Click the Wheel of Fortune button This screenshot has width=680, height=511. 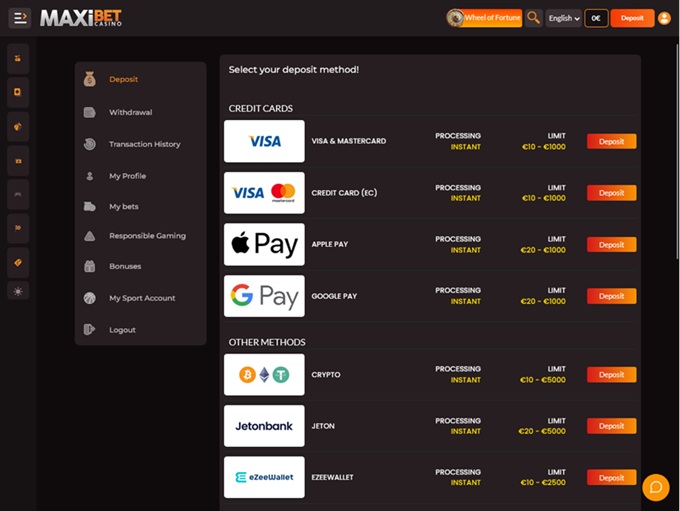[x=485, y=18]
